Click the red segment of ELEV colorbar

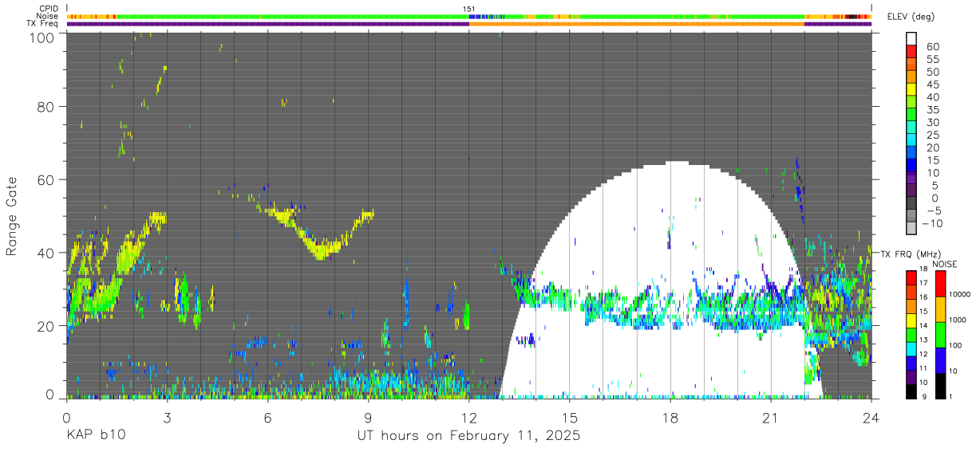(911, 51)
